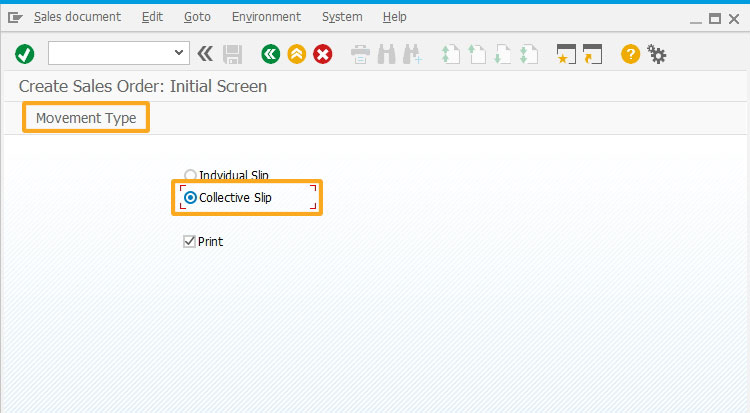Select the Collective Slip radio button
750x413 pixels.
[x=190, y=197]
